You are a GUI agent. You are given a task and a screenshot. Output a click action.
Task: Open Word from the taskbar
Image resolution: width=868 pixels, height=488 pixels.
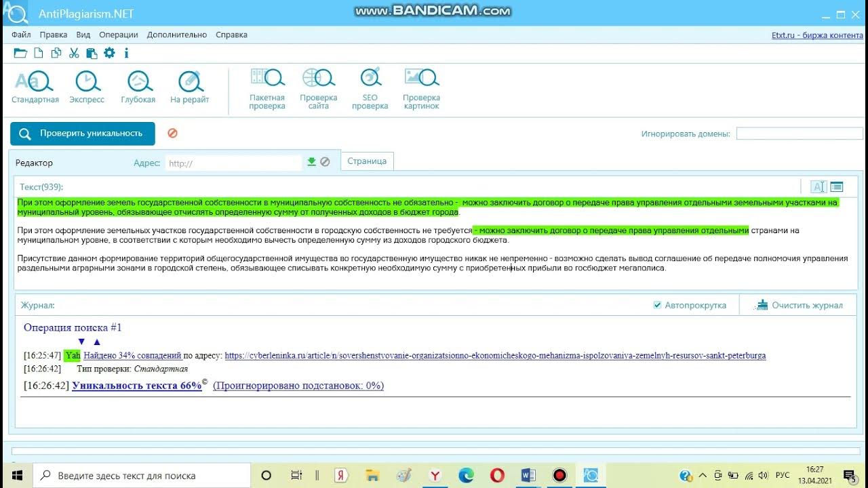point(529,476)
